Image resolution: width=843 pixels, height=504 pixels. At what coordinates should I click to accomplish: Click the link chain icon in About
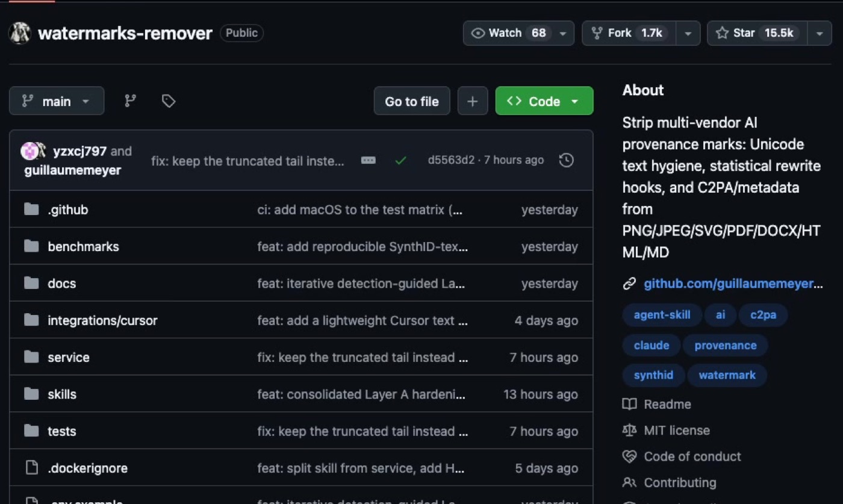click(x=629, y=284)
